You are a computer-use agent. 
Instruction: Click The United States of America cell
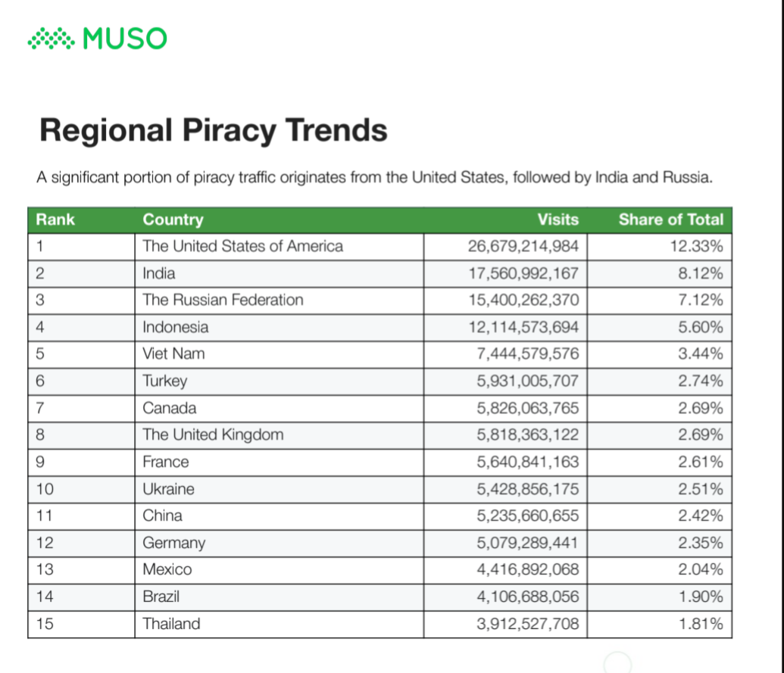coord(242,246)
